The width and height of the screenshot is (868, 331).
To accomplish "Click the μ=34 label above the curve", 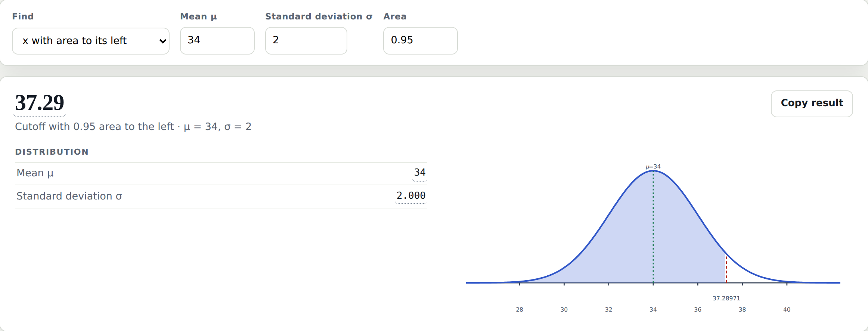I will 653,167.
